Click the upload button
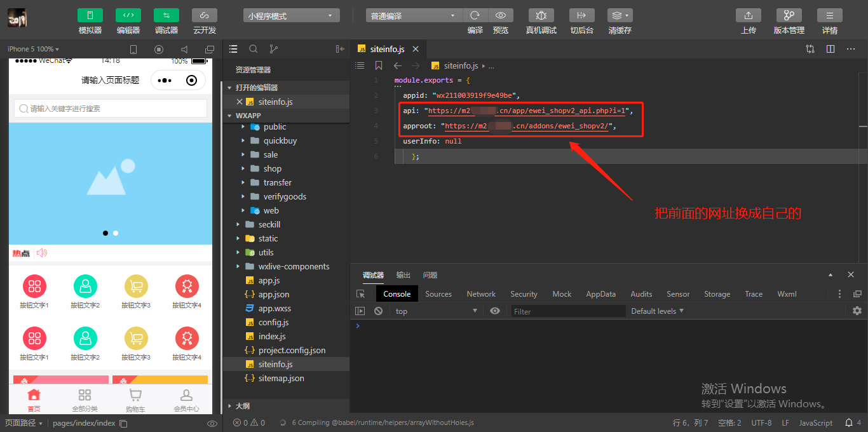This screenshot has height=432, width=868. point(749,15)
